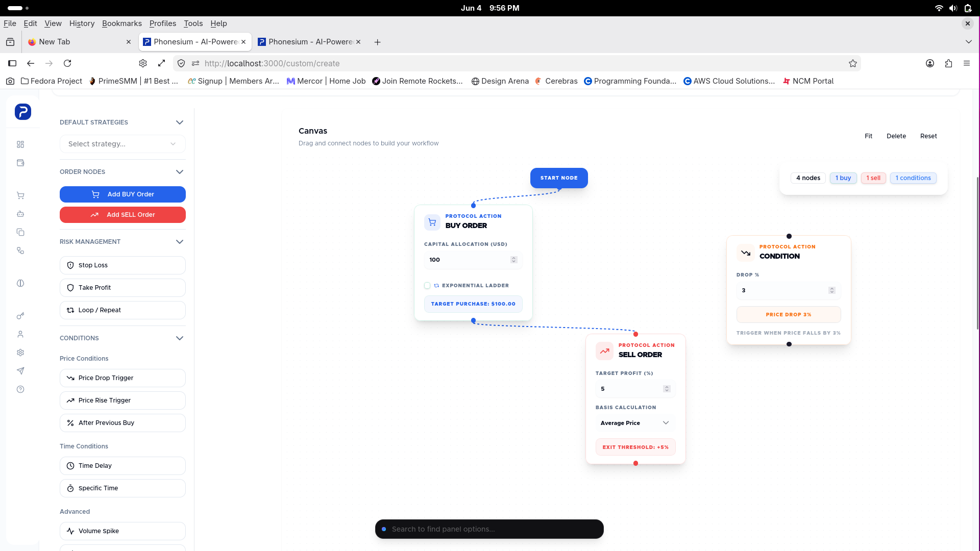Click the Phonesium logo icon in sidebar

23,112
